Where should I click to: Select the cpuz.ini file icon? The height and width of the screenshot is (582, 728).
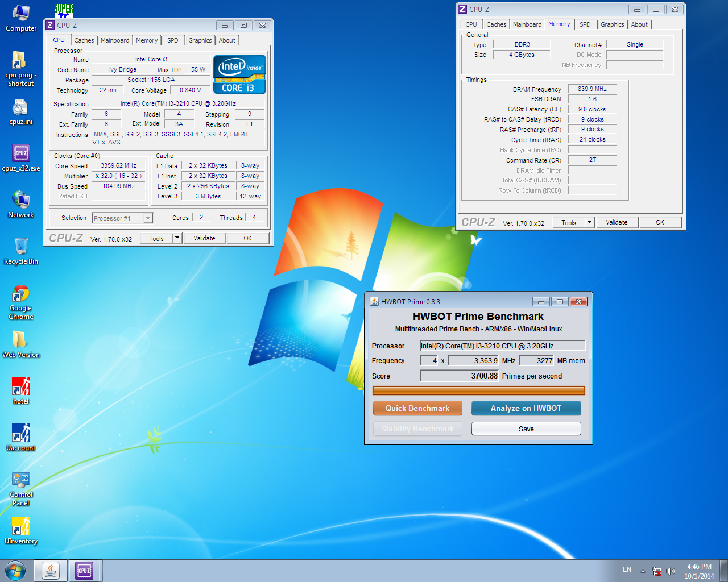(x=21, y=112)
